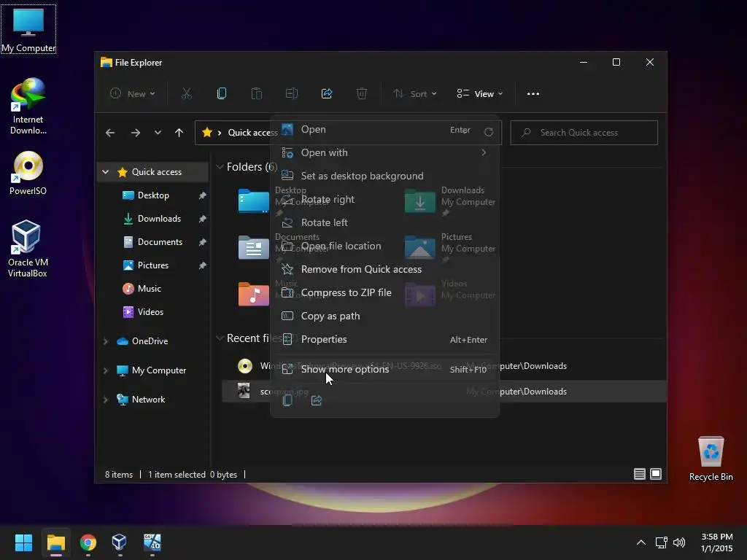Open recent locations chevron beside forward arrow
Viewport: 747px width, 560px height.
(x=158, y=133)
